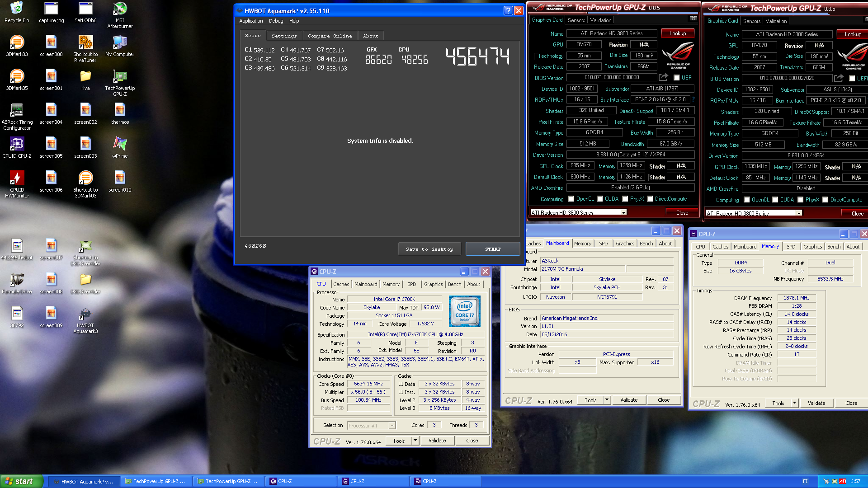Open the Debug menu in Aquamark
This screenshot has height=488, width=868.
[276, 21]
